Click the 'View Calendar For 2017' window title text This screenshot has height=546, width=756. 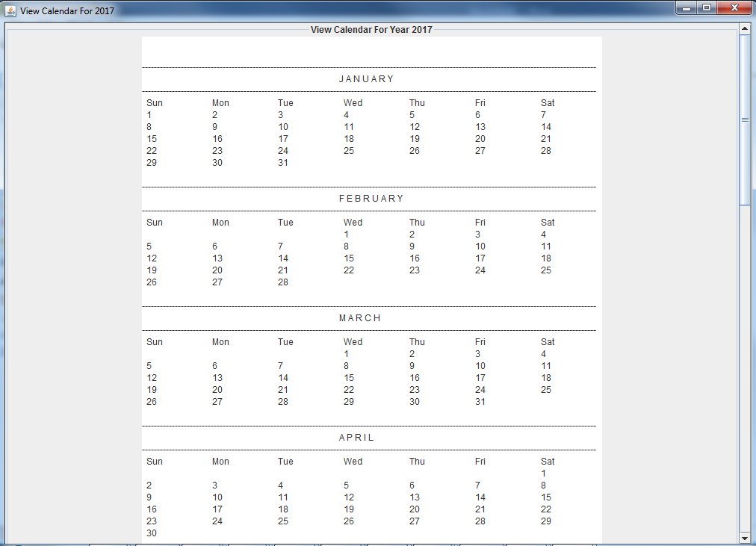point(67,11)
